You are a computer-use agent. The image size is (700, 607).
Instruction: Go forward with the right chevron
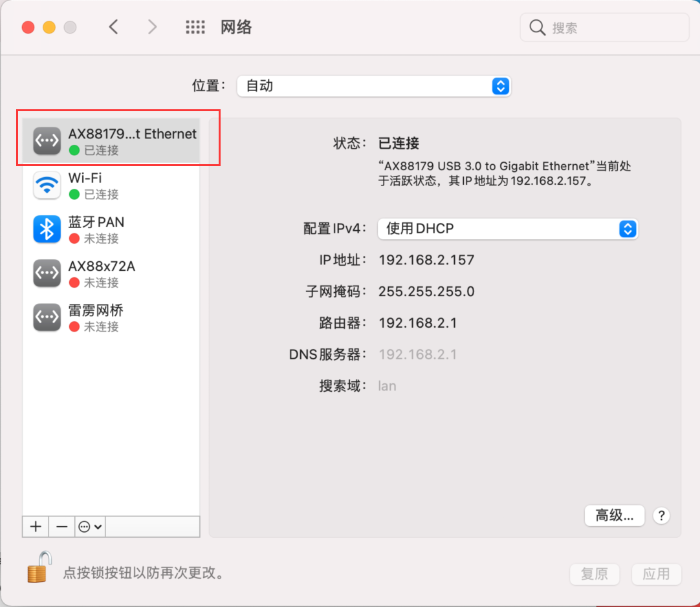click(x=152, y=27)
